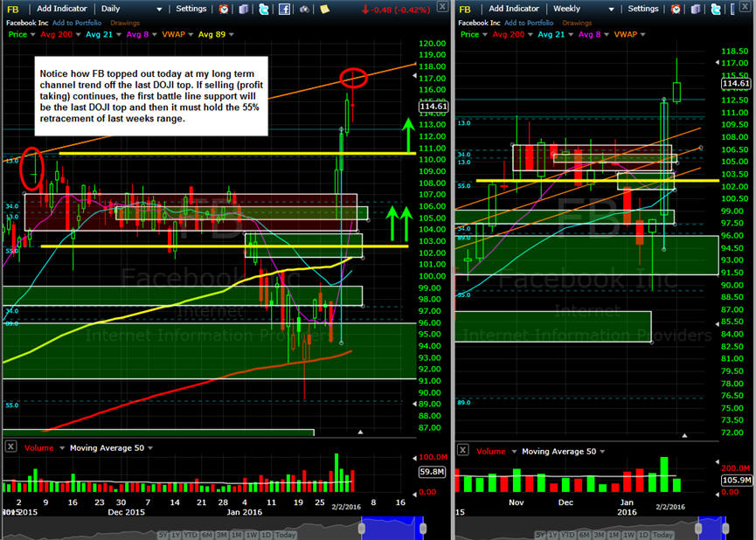Select Today range in Daily chart
The width and height of the screenshot is (756, 540).
286,535
